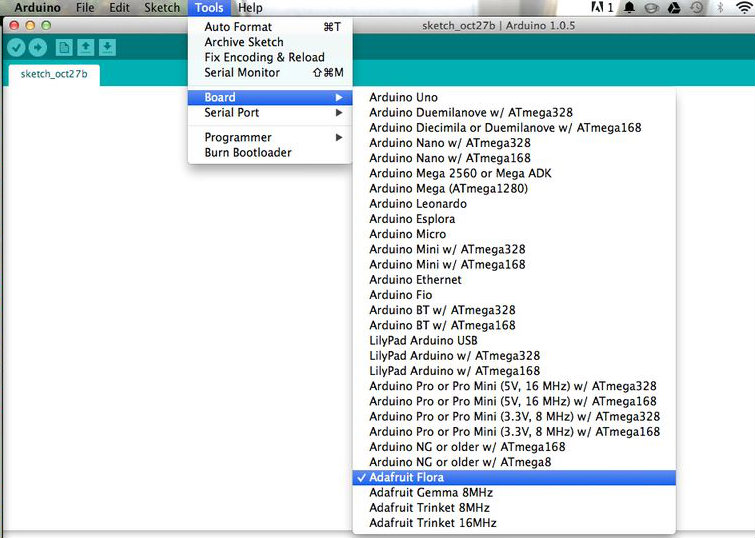Open the Serial Monitor

(x=270, y=73)
